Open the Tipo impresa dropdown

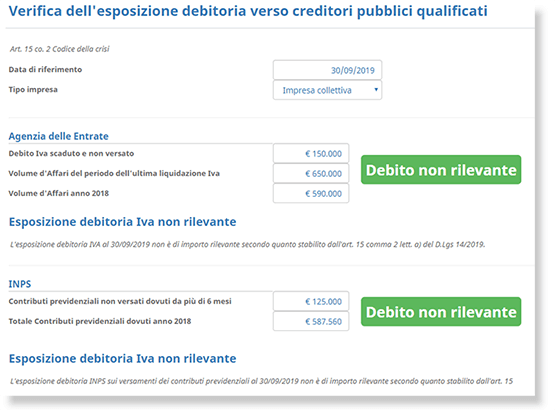point(327,90)
